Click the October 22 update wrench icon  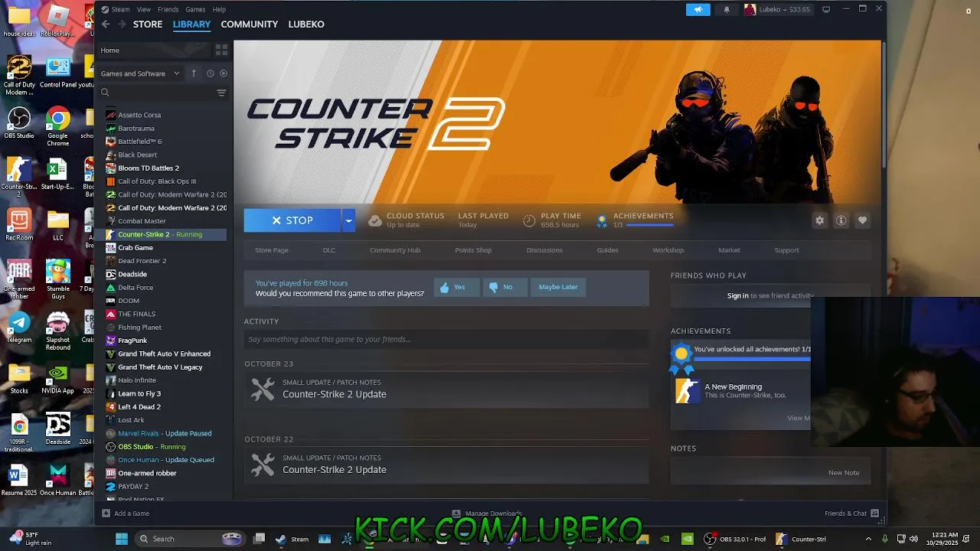point(263,464)
